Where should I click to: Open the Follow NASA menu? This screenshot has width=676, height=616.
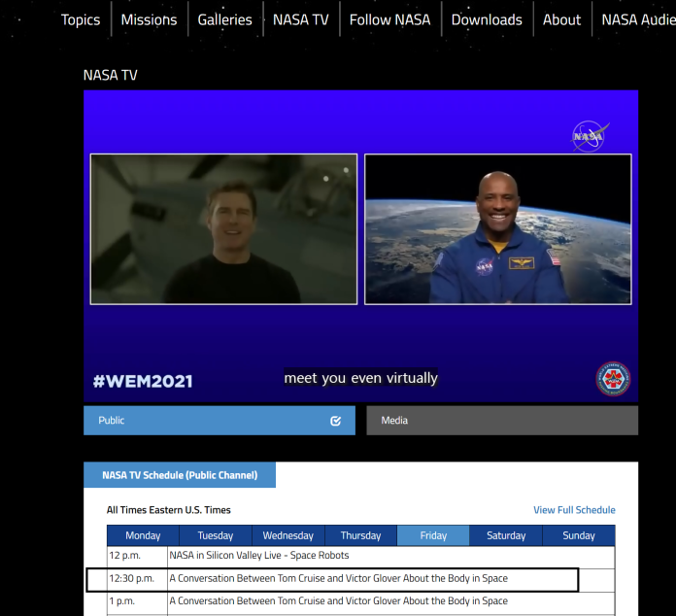[389, 19]
